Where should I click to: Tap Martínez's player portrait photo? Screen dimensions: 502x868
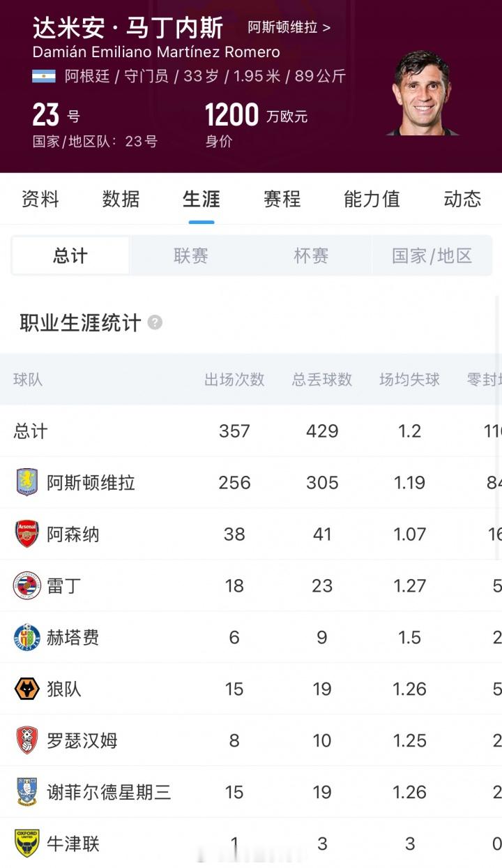(423, 92)
